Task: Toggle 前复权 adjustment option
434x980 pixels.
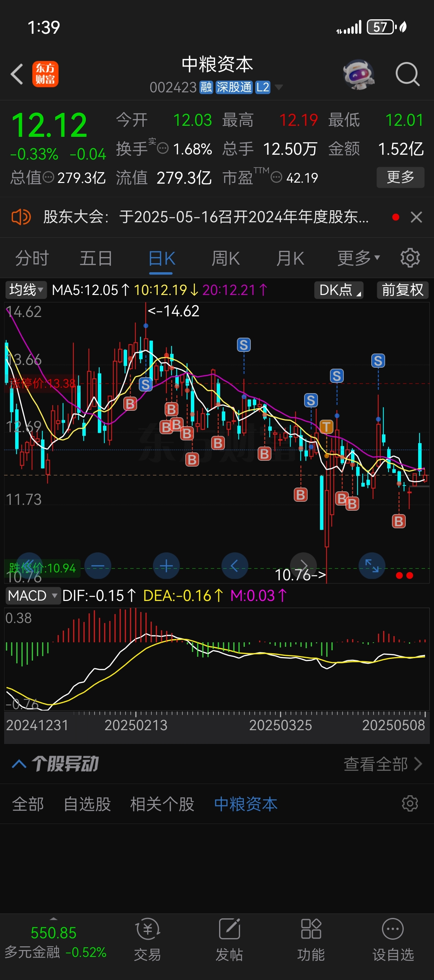Action: click(402, 290)
